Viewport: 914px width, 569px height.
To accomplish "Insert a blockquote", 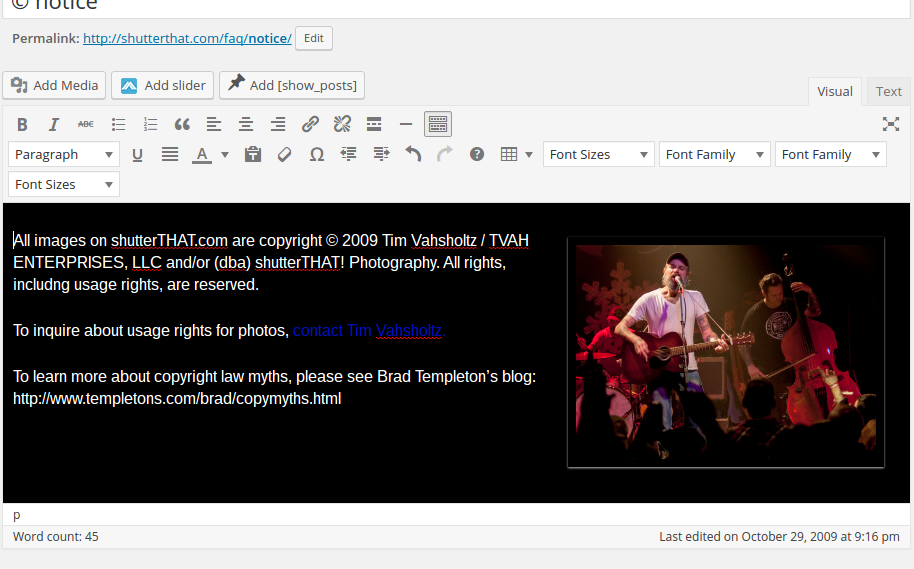I will click(x=182, y=124).
